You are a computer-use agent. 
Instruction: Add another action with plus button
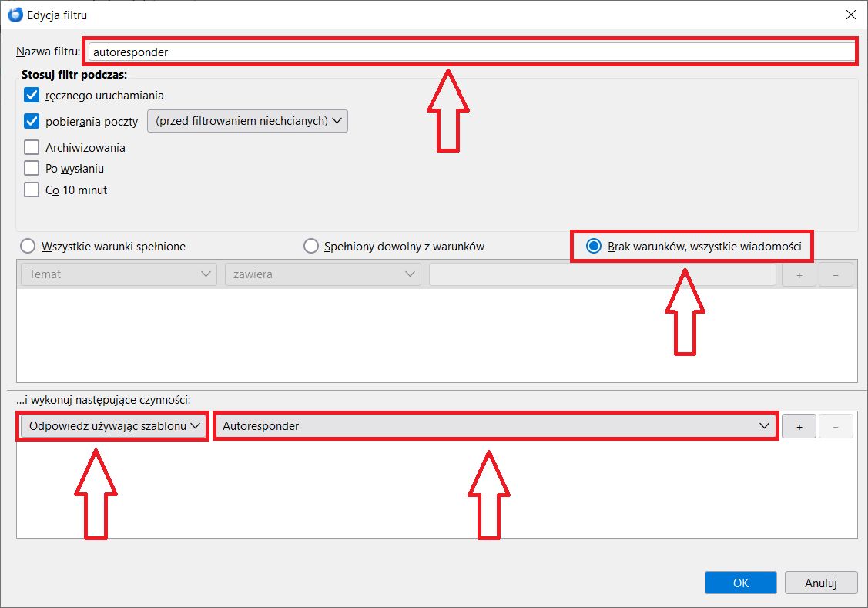pos(799,426)
